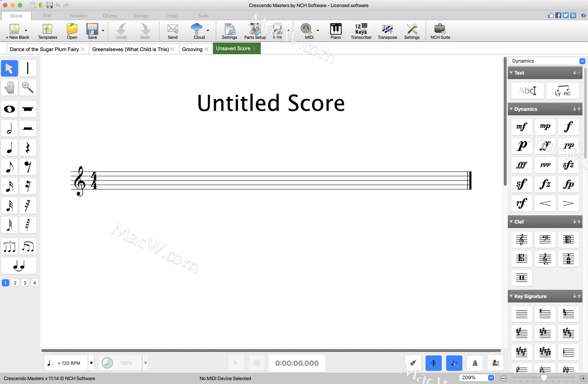Click the zoom out minus button
Viewport: 588px width, 384px height.
pyautogui.click(x=504, y=378)
